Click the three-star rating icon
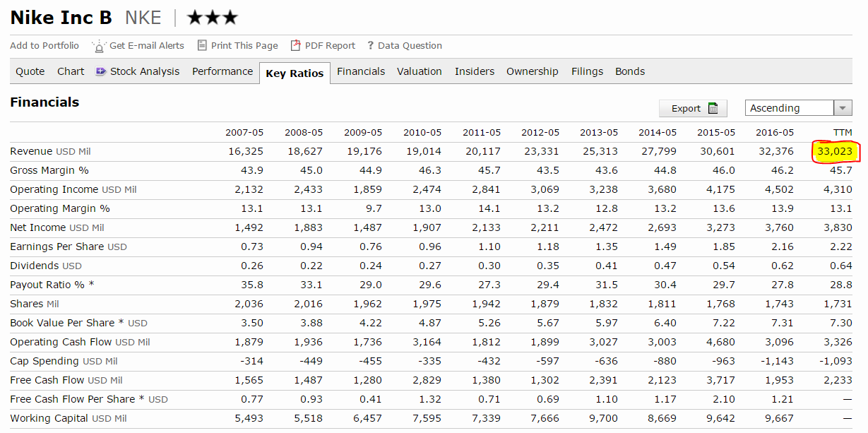868x433 pixels. point(212,18)
